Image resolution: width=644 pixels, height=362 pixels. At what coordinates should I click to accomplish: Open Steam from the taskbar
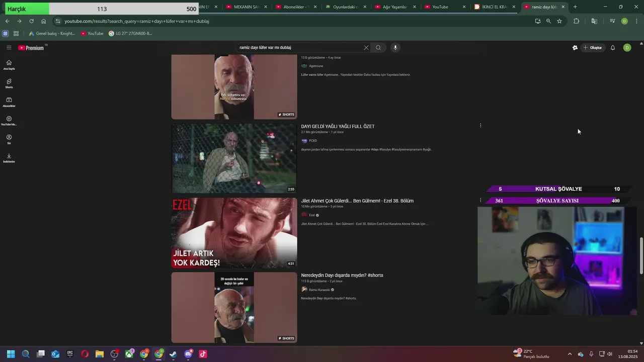point(174,354)
